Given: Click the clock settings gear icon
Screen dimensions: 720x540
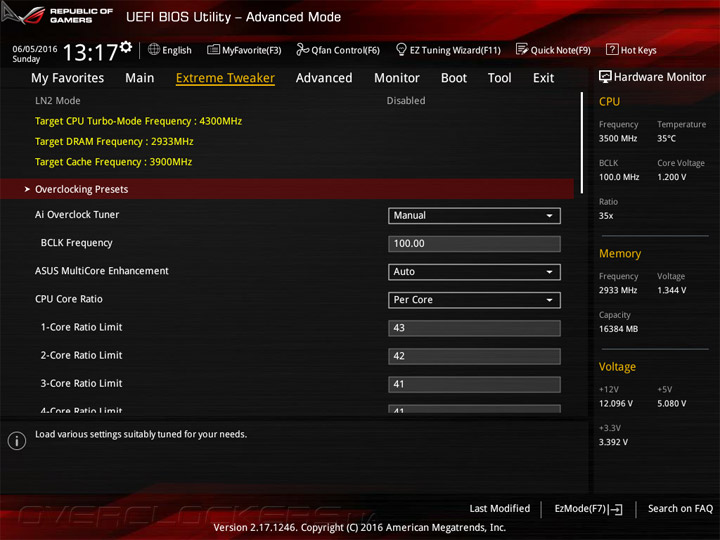Looking at the screenshot, I should [126, 46].
